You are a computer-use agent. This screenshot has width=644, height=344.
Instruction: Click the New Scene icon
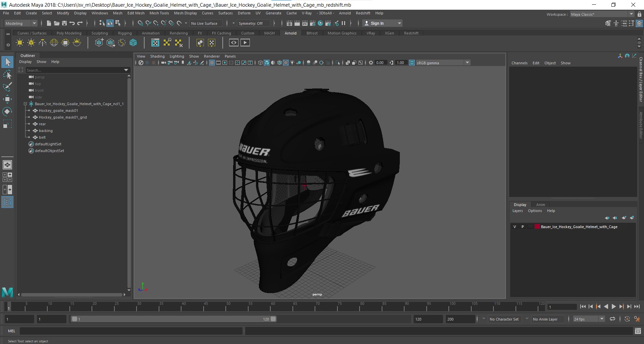(x=49, y=23)
